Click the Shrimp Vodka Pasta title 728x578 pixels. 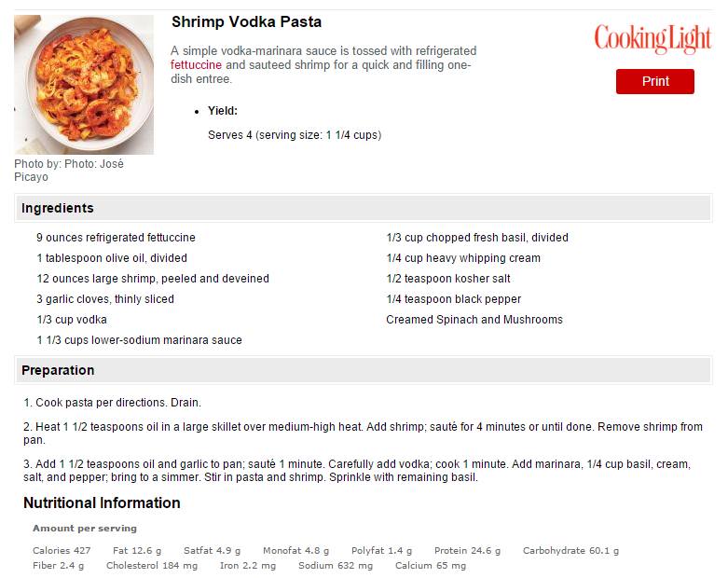246,21
